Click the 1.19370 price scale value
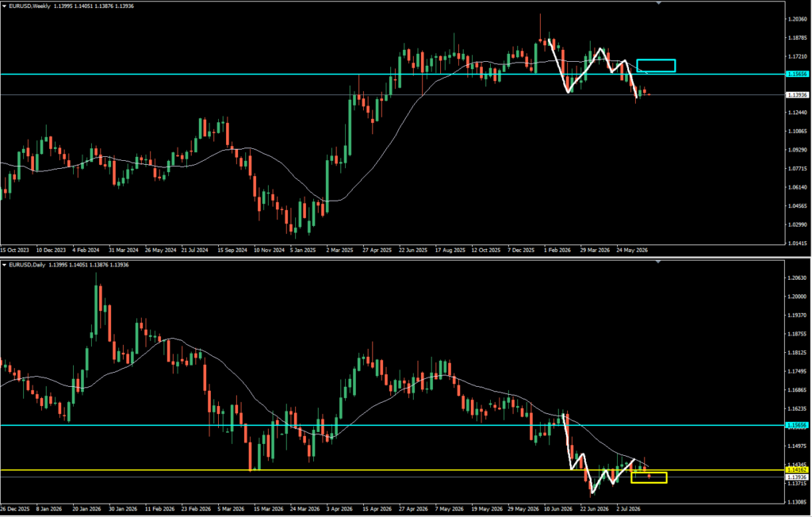The height and width of the screenshot is (517, 812). 798,315
